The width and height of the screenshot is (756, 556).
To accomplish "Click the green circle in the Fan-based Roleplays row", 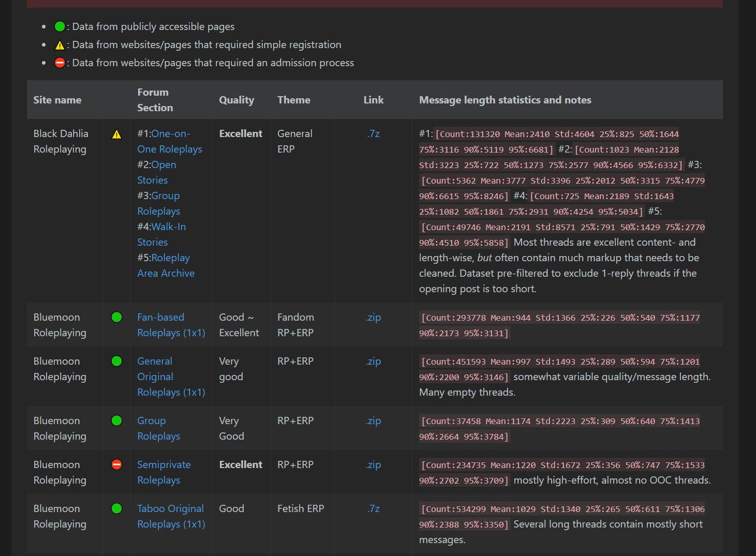I will (x=116, y=317).
